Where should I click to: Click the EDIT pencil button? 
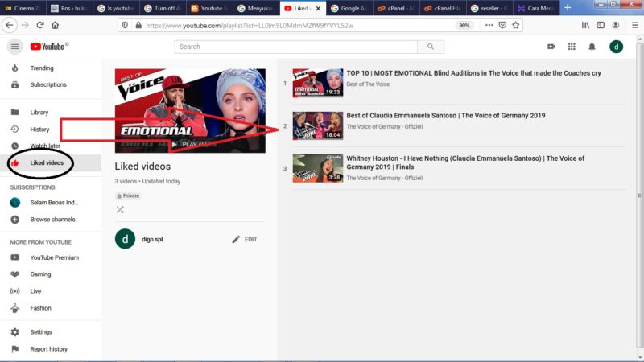click(245, 239)
